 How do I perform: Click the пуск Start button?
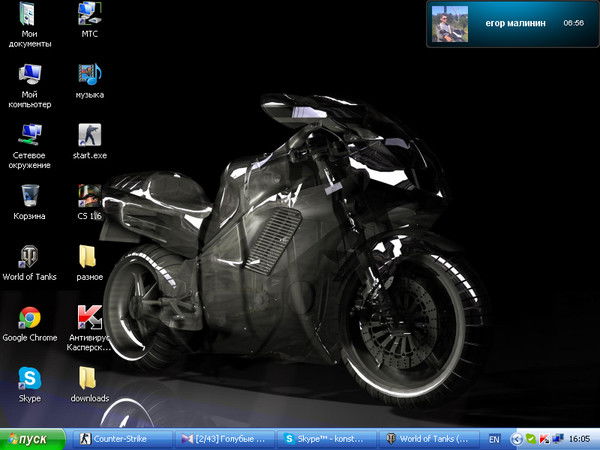click(x=33, y=439)
